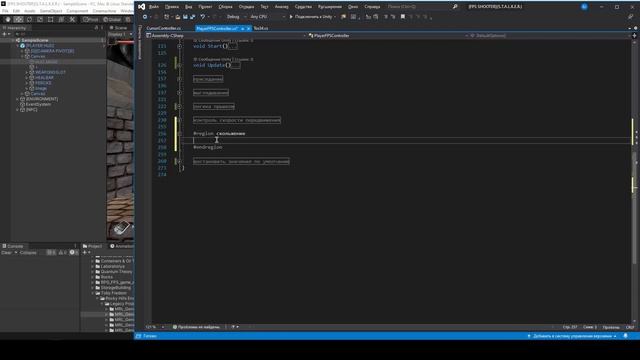The image size is (640, 360).
Task: Click Добавить в систему управления версиями
Action: click(571, 336)
